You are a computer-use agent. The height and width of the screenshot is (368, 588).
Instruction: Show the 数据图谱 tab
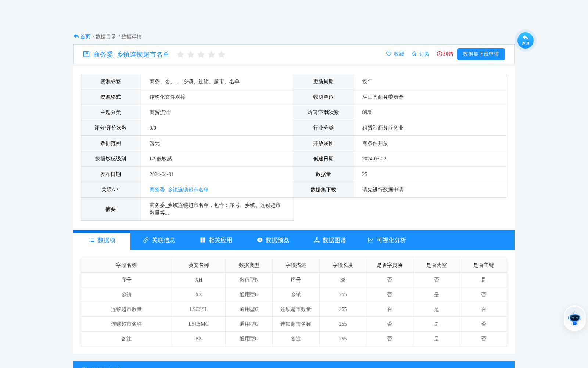[x=330, y=240]
